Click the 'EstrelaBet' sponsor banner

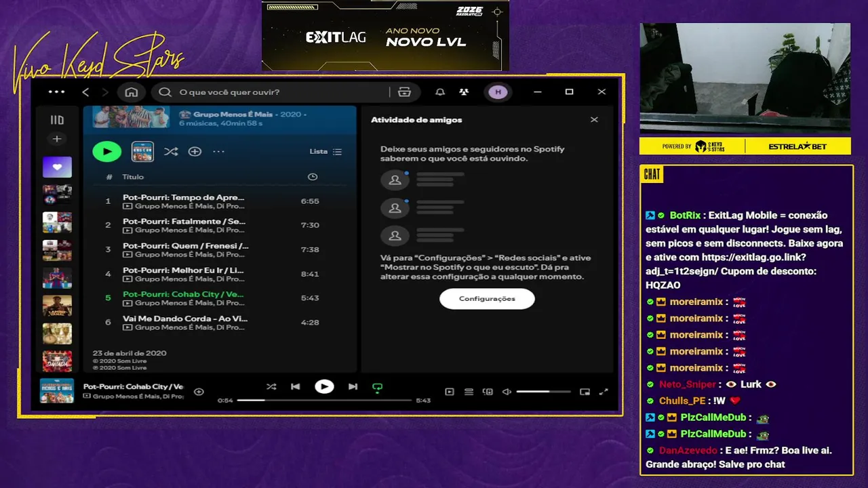pyautogui.click(x=797, y=146)
